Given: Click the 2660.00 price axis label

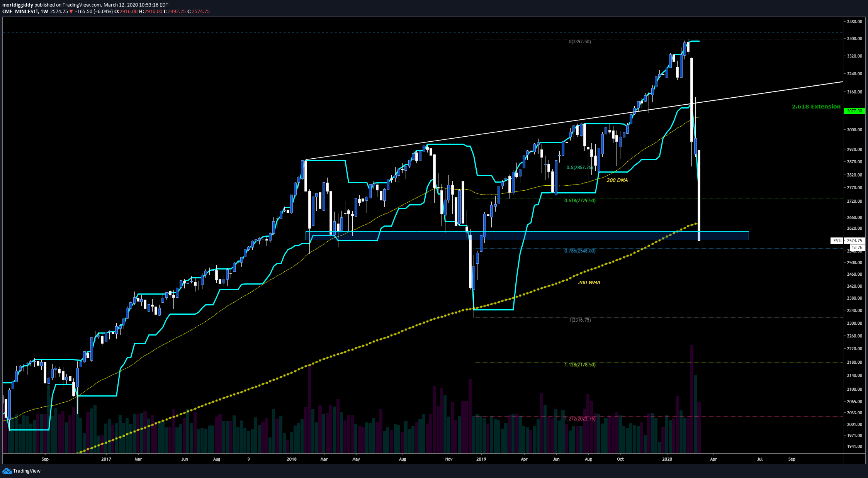Looking at the screenshot, I should (x=854, y=217).
